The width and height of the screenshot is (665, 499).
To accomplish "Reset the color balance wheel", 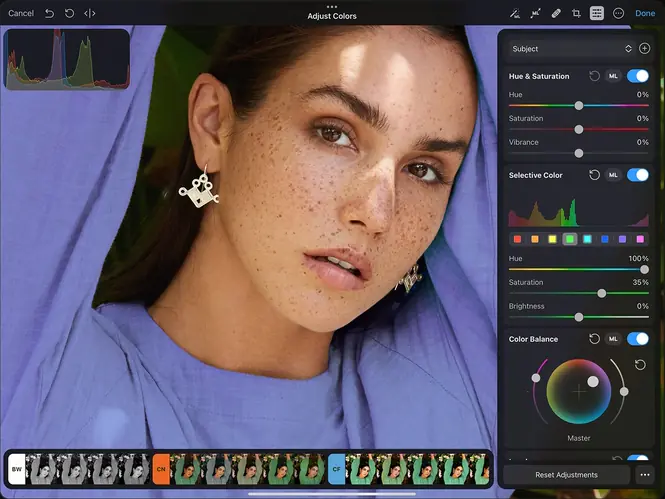I will pos(640,365).
